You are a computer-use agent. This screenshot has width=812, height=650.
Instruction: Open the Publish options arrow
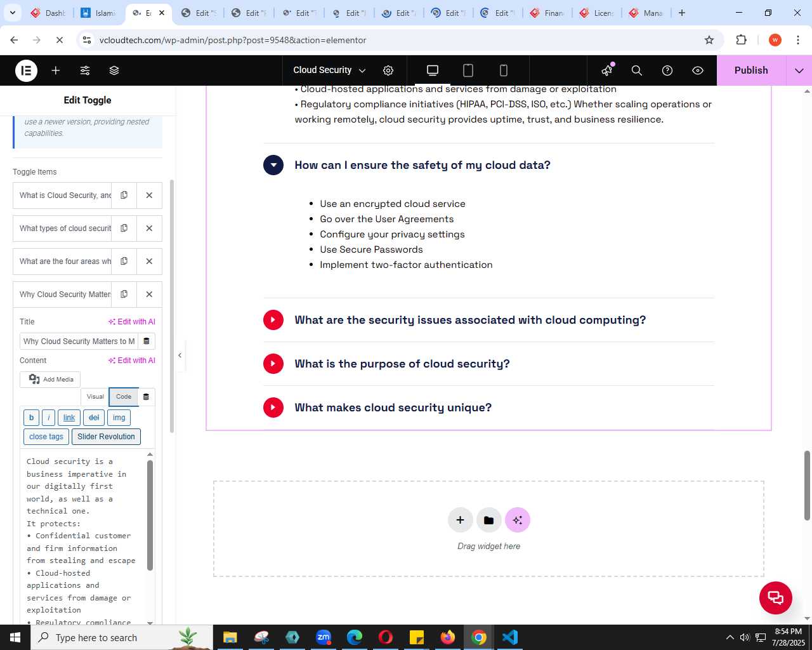tap(799, 70)
